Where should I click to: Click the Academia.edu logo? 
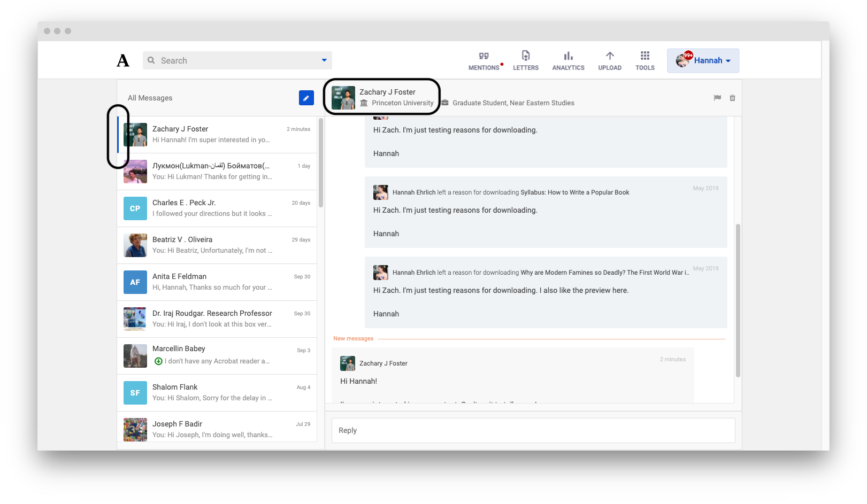122,60
